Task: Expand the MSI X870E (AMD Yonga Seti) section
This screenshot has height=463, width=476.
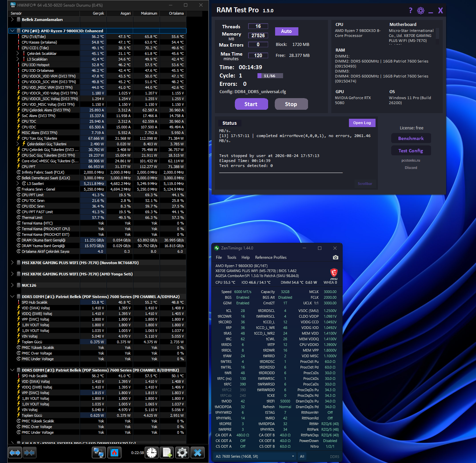Action: click(x=12, y=274)
